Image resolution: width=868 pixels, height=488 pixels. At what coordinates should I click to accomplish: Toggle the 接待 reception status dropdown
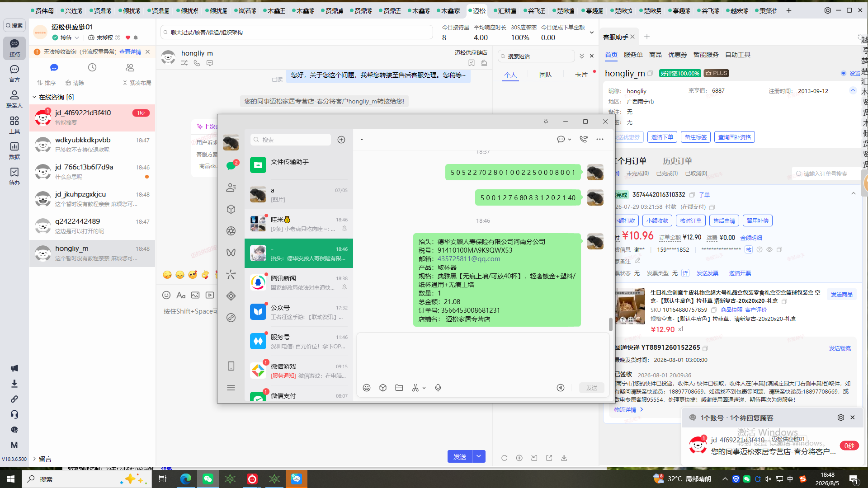(77, 38)
